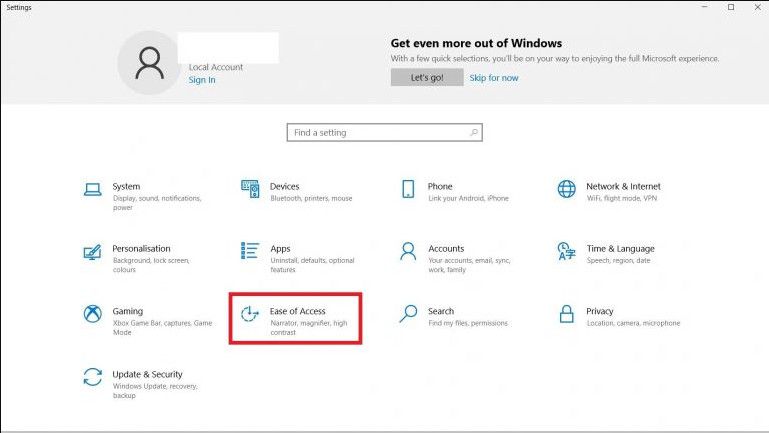769x433 pixels.
Task: Click the Let's go! button
Action: pos(427,77)
